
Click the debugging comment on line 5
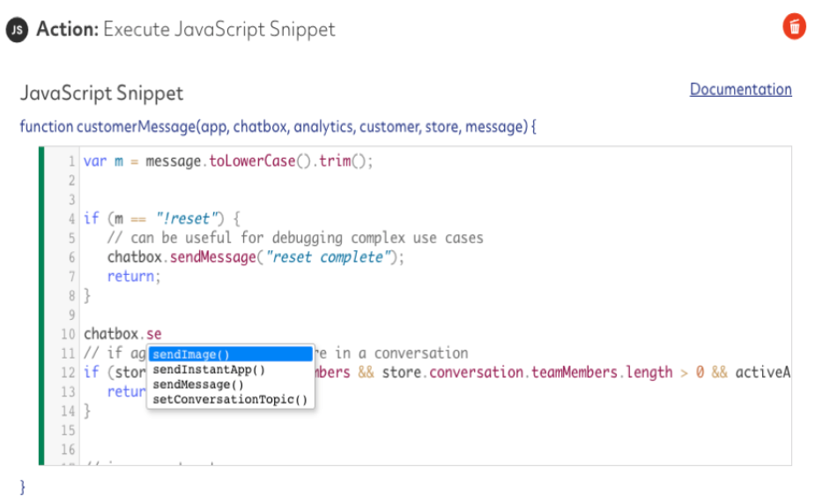pos(295,238)
